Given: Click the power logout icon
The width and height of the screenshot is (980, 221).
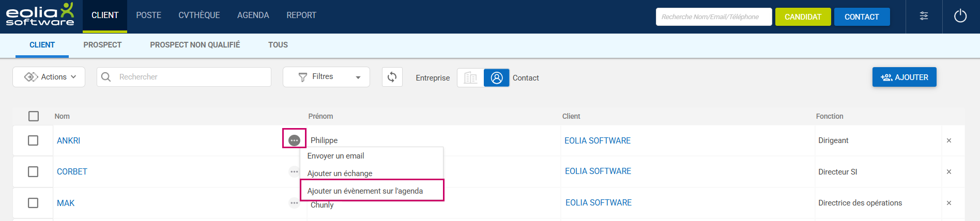Looking at the screenshot, I should click(960, 17).
